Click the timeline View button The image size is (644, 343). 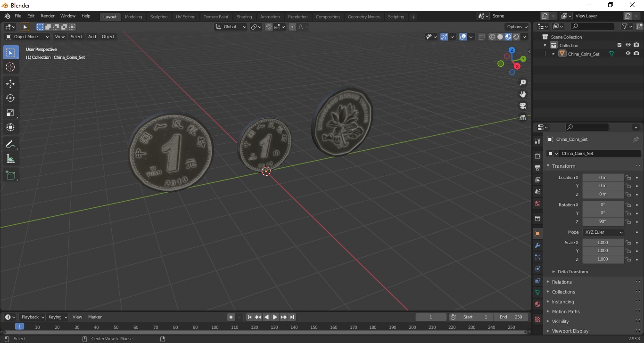pos(77,317)
